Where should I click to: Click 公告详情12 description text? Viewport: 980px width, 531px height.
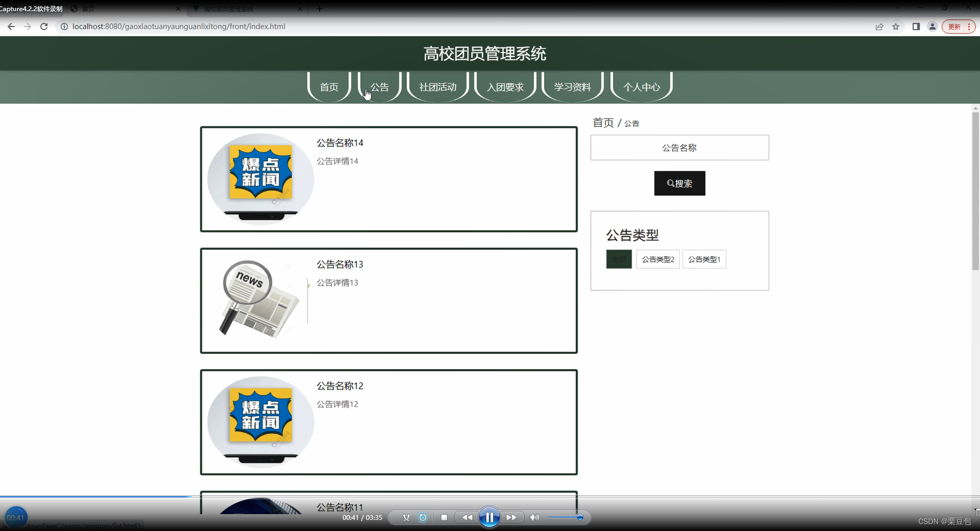[337, 404]
